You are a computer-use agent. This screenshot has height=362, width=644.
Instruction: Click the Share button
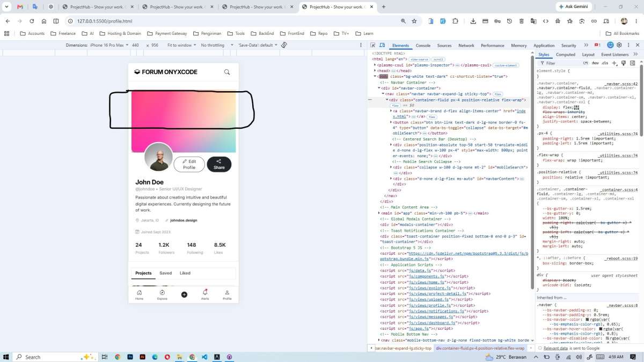point(219,164)
